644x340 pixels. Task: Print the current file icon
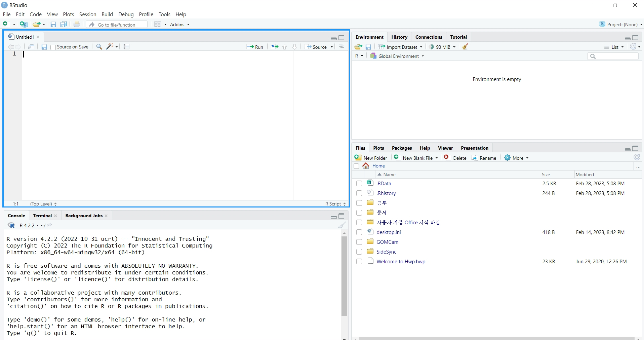click(x=77, y=24)
